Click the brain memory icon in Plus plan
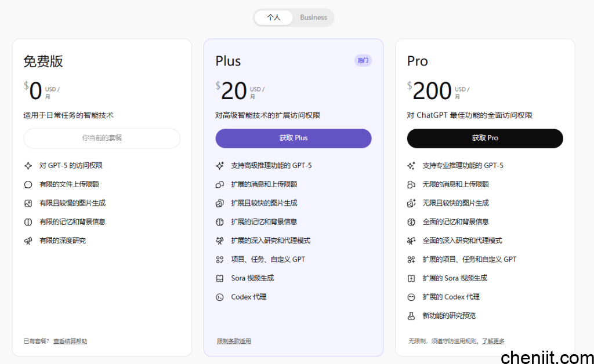Image resolution: width=594 pixels, height=364 pixels. [x=220, y=222]
